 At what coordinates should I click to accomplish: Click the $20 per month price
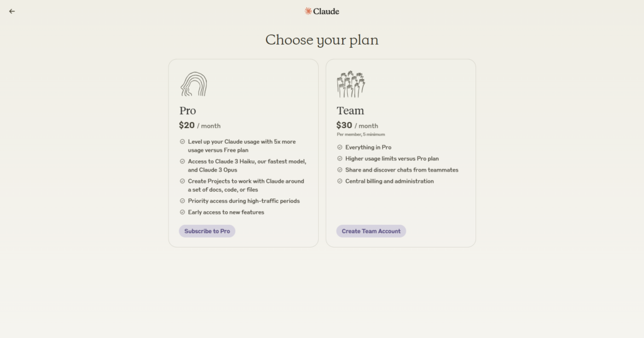click(x=199, y=126)
